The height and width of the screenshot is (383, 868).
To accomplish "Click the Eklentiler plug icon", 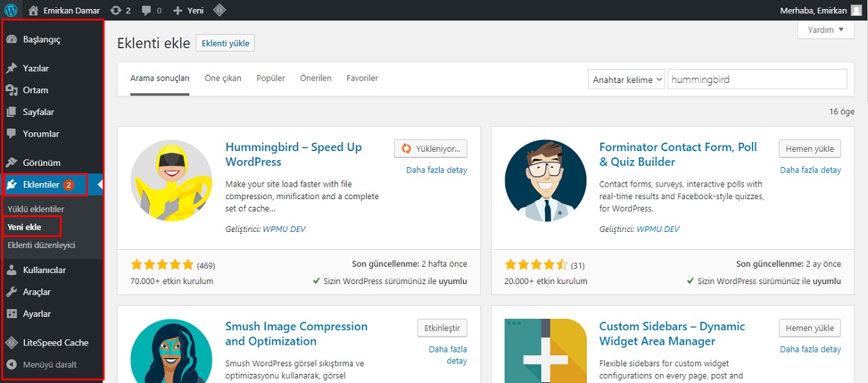I will pos(12,185).
